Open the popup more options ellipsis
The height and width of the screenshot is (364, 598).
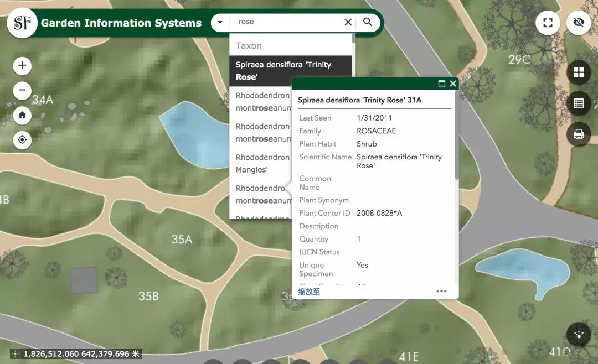441,292
